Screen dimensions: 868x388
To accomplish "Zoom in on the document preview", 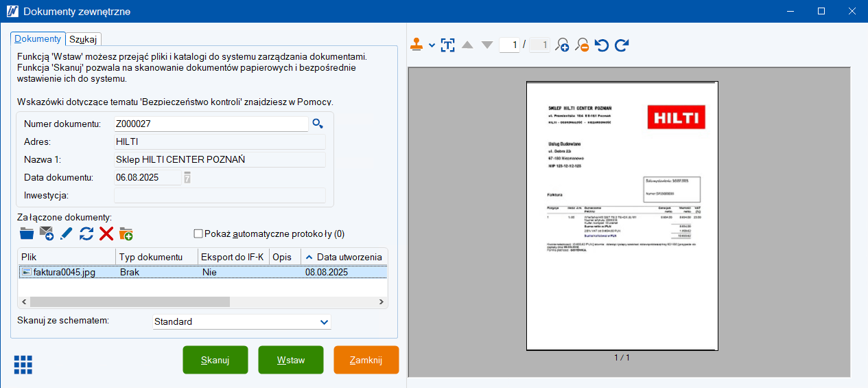I will 562,45.
